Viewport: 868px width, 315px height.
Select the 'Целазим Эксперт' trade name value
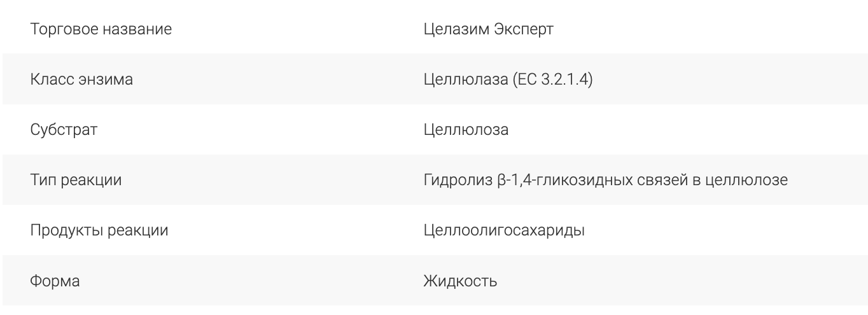click(487, 30)
